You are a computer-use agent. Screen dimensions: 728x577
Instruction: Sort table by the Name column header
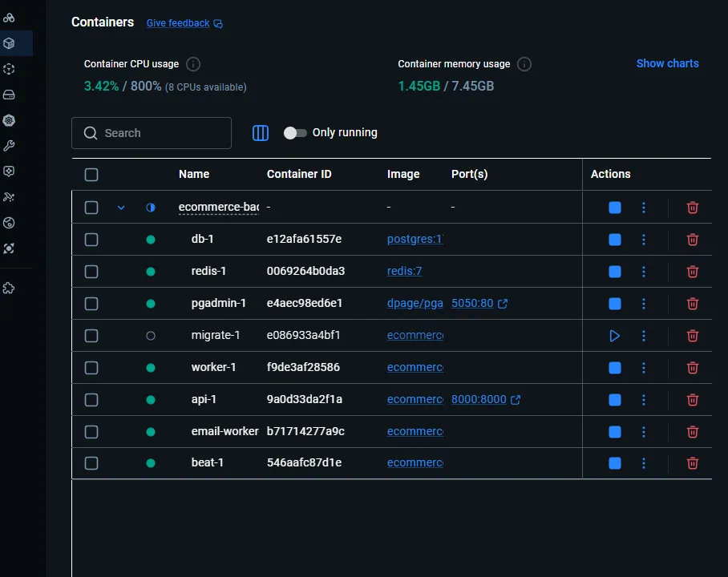194,174
